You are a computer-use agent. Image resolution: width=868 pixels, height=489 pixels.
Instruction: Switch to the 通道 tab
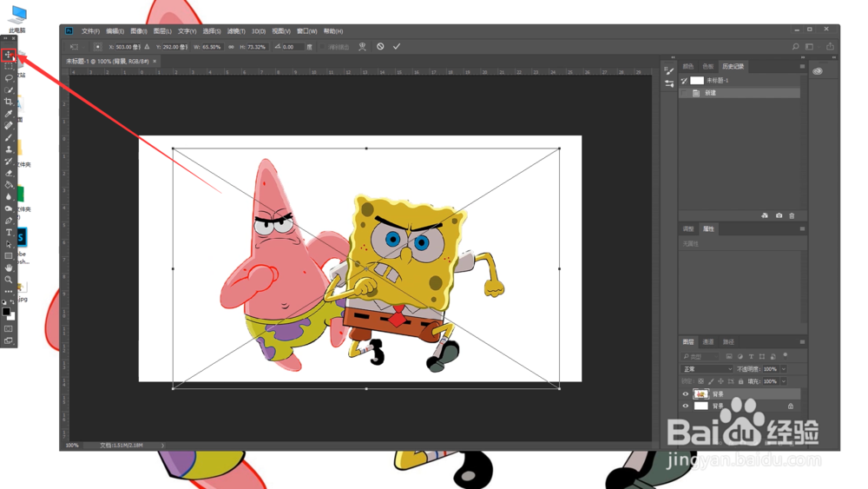pyautogui.click(x=708, y=342)
